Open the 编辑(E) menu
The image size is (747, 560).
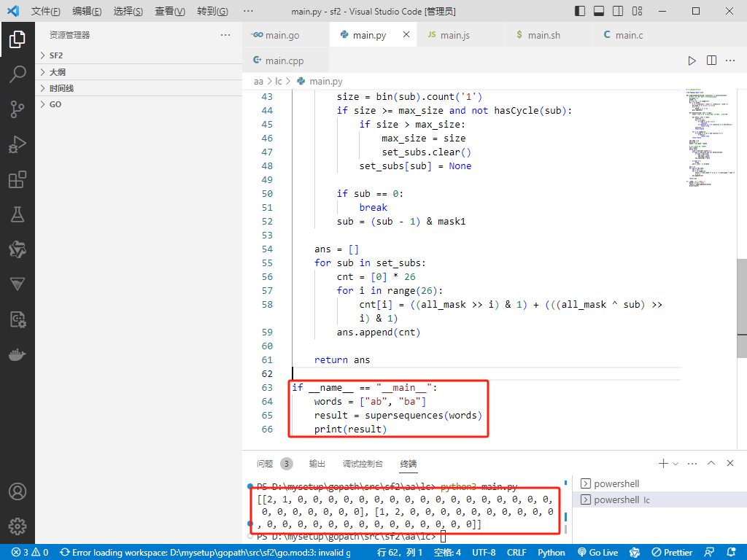point(88,11)
